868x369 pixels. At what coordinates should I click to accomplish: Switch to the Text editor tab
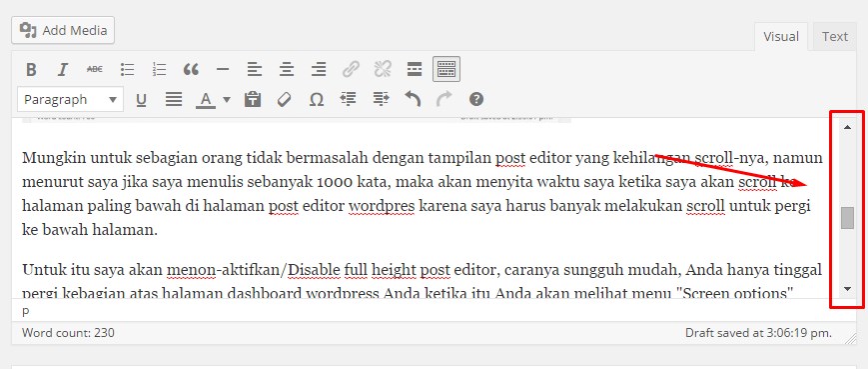coord(835,37)
